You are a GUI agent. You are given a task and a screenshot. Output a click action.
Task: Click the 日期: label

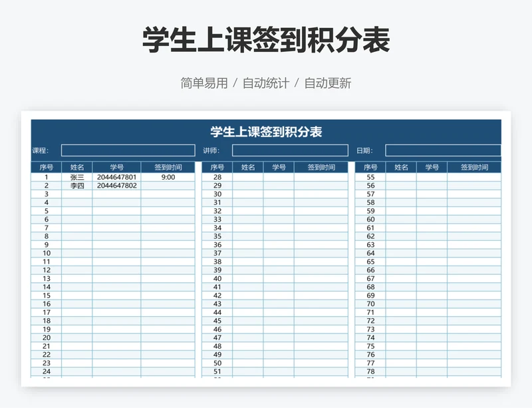coord(364,150)
